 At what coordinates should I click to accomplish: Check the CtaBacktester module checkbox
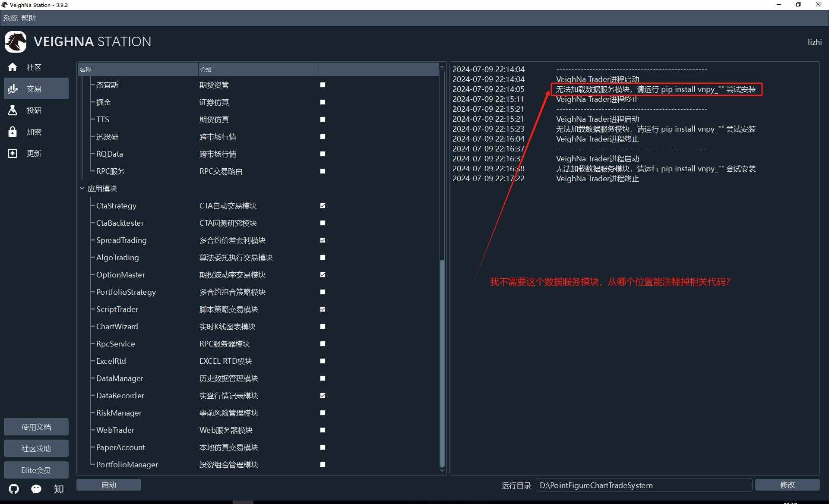pyautogui.click(x=323, y=223)
